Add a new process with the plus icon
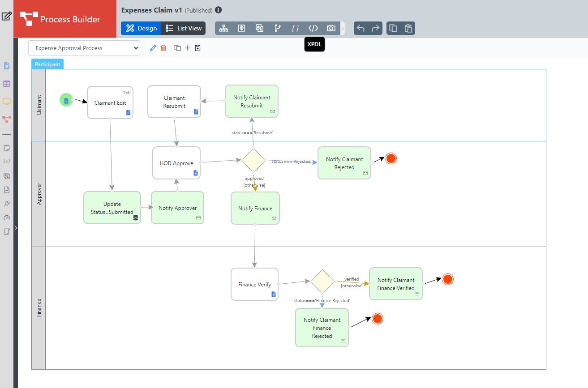 (188, 48)
